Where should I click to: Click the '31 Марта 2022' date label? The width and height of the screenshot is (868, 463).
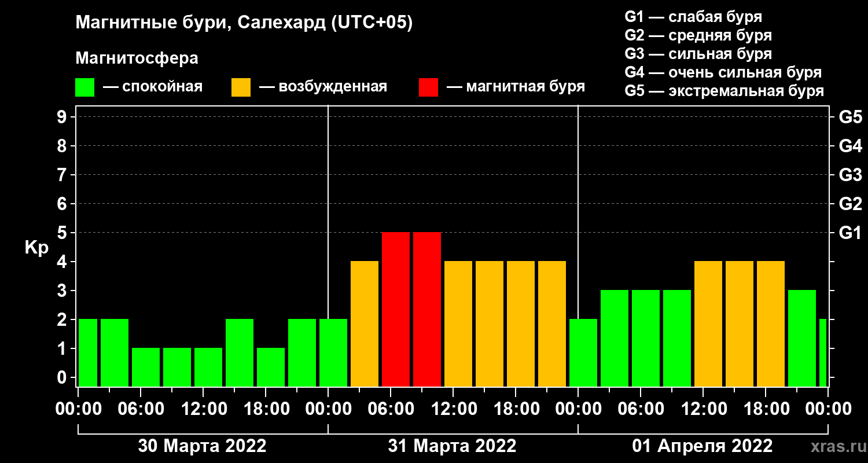pyautogui.click(x=453, y=446)
